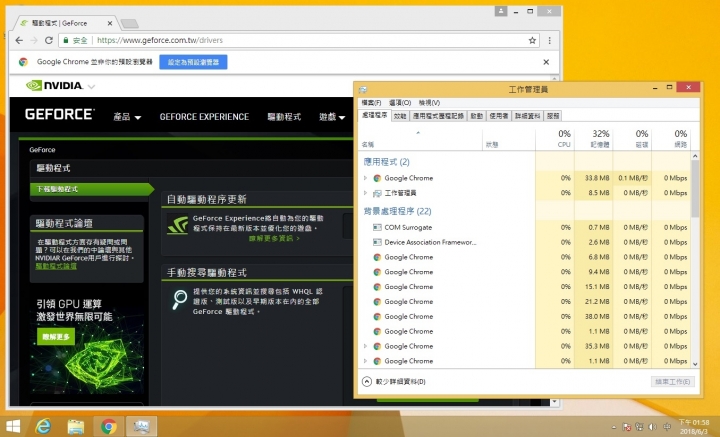This screenshot has width=720, height=437.
Task: Click the Task Manager vertical scrollbar thumb
Action: (x=695, y=189)
